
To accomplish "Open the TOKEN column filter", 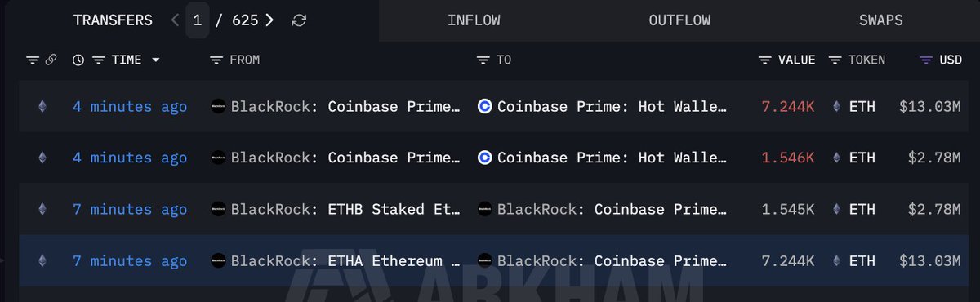I will (x=835, y=60).
